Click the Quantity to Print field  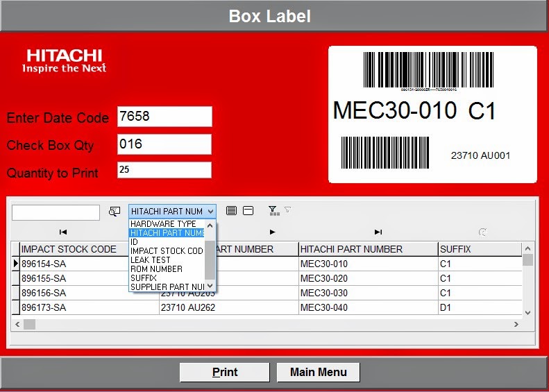[x=164, y=170]
